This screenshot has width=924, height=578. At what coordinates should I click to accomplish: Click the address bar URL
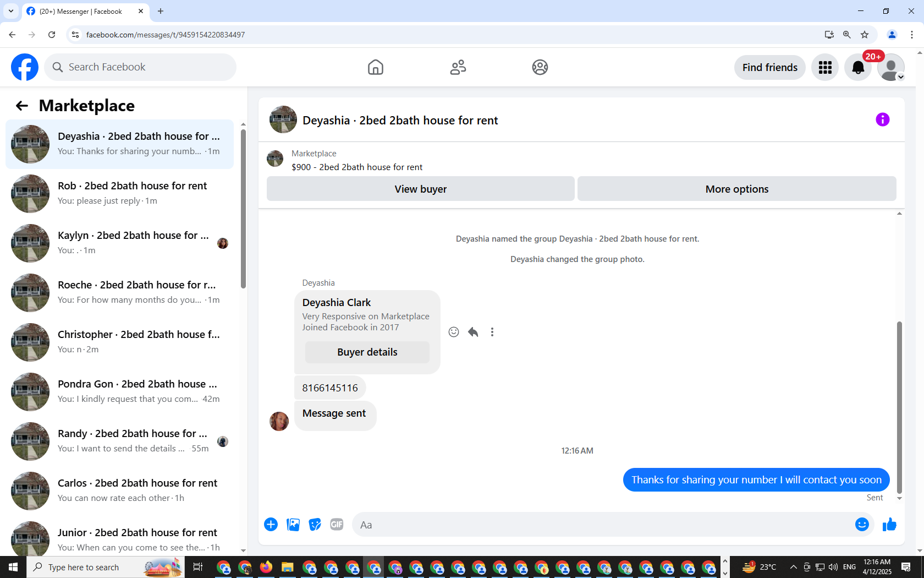(x=166, y=35)
